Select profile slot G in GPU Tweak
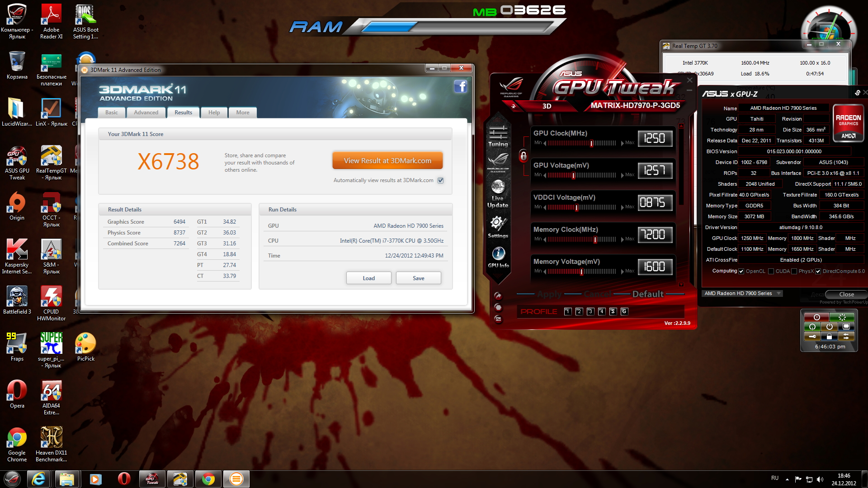 click(624, 311)
